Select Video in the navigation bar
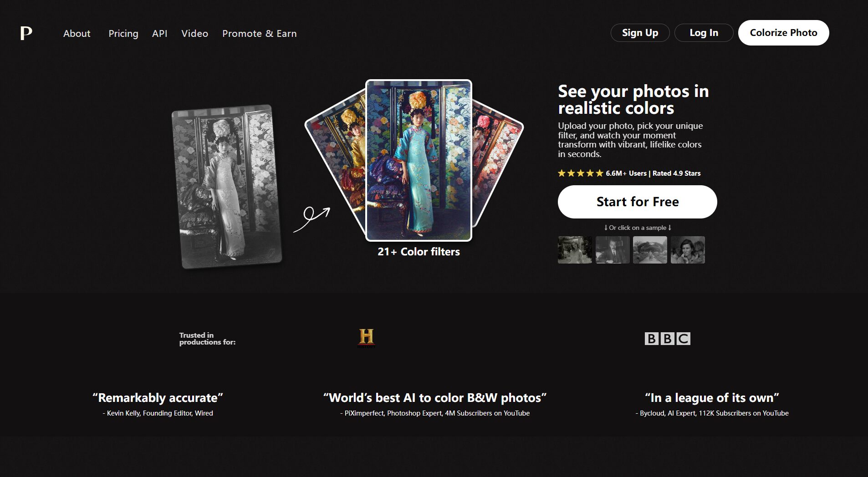The width and height of the screenshot is (868, 477). point(194,34)
